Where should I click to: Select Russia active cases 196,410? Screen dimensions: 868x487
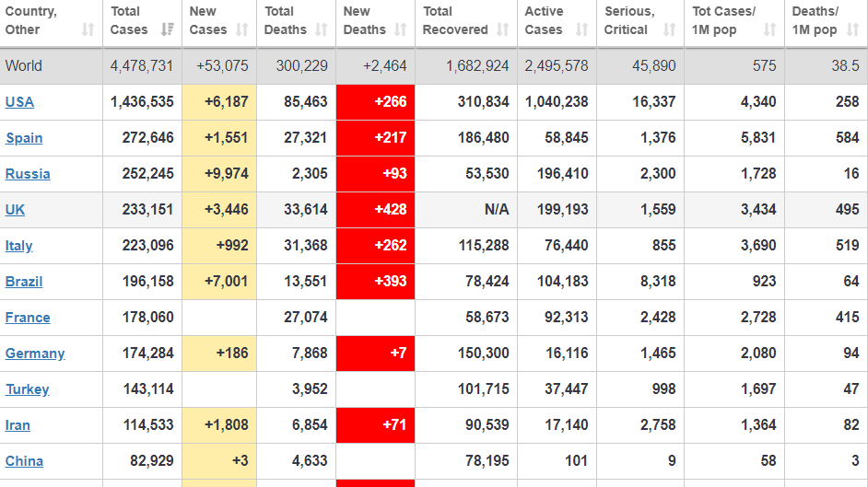562,174
